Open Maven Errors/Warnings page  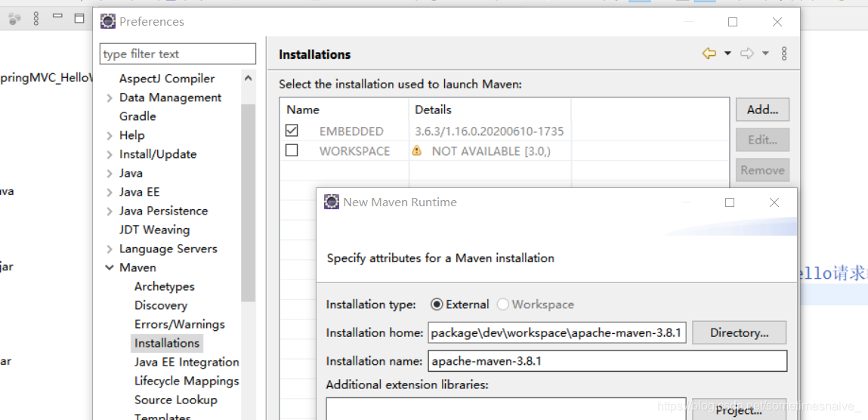point(179,324)
